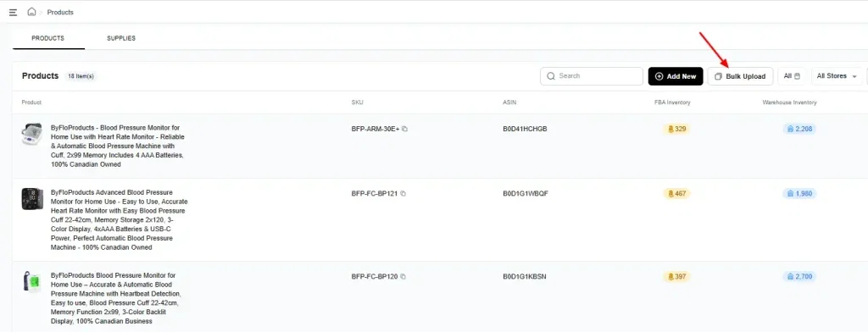868x332 pixels.
Task: Click warehouse inventory badge 2,700
Action: point(799,277)
